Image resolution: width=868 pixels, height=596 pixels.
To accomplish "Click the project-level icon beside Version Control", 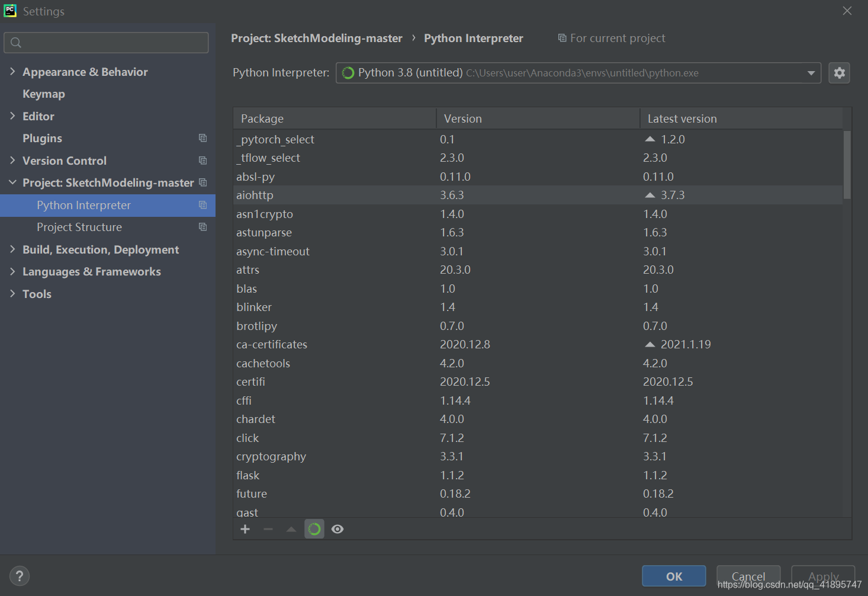I will [202, 161].
